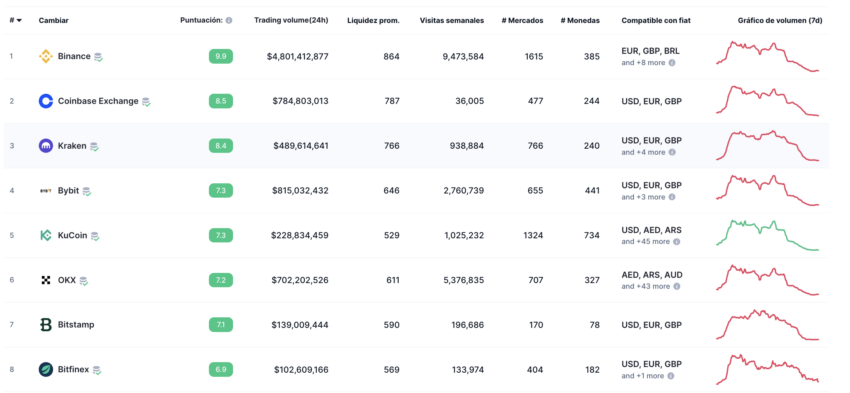Sort by Visitas semanales header
Image resolution: width=850 pixels, height=393 pixels.
click(x=452, y=21)
